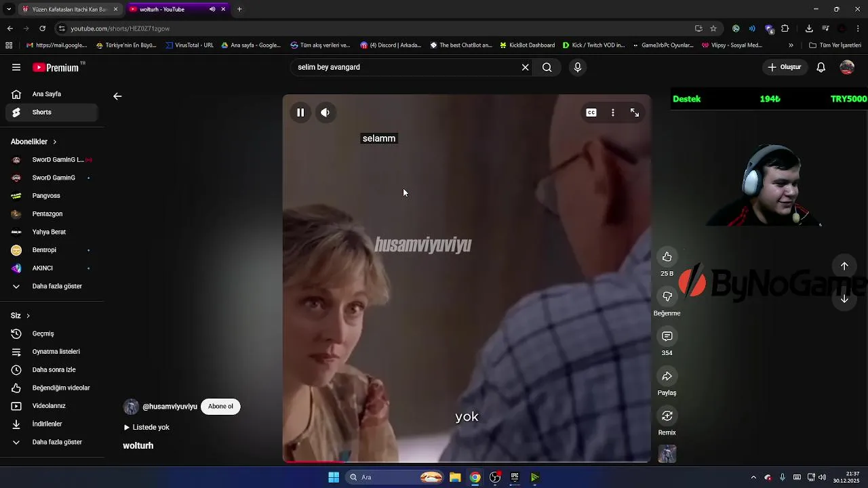
Task: Open the Remix option
Action: click(x=667, y=415)
